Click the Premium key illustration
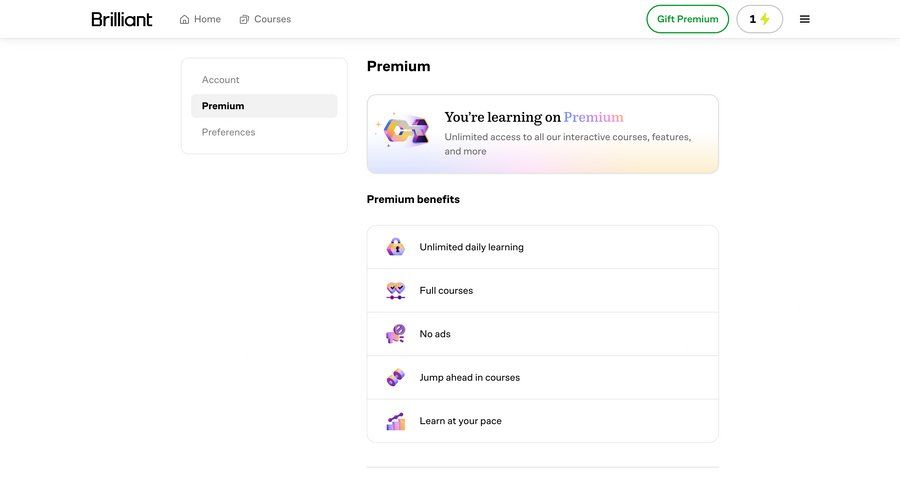This screenshot has width=900, height=484. tap(406, 130)
